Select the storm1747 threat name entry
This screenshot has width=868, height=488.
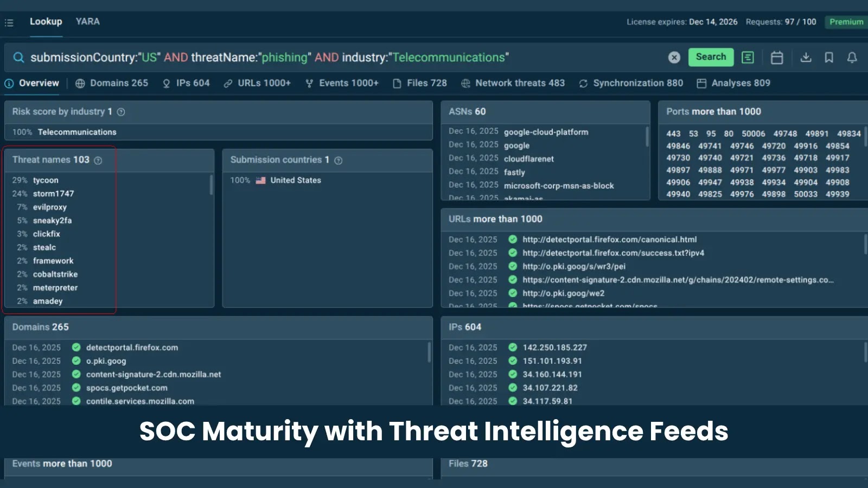click(x=53, y=194)
